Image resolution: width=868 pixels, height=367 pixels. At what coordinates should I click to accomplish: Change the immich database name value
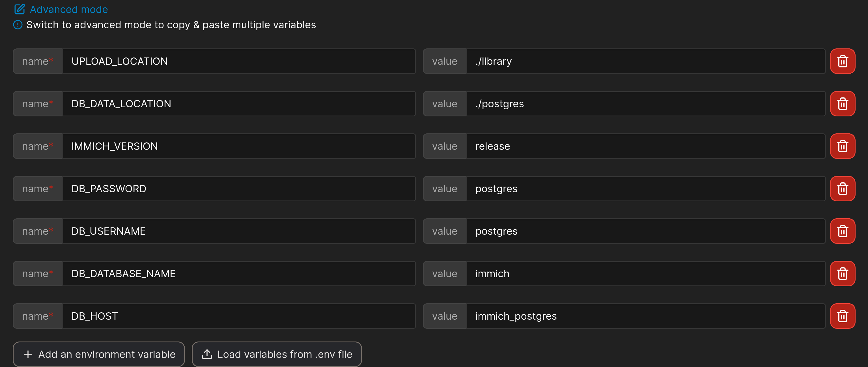coord(645,274)
